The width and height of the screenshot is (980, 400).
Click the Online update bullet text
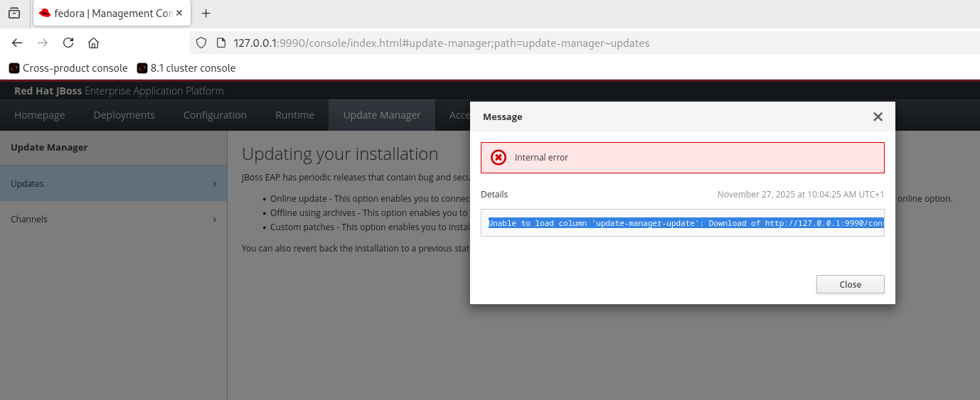tap(370, 199)
